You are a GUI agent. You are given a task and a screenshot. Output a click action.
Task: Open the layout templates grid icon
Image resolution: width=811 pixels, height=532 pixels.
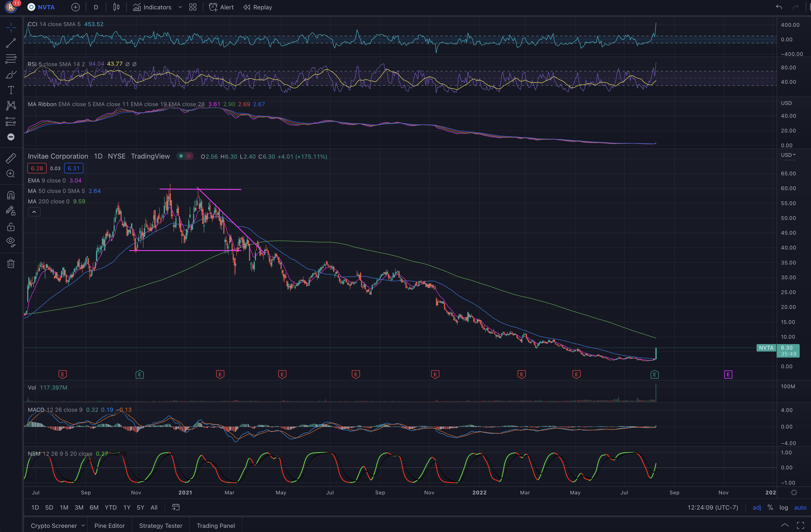click(x=193, y=7)
